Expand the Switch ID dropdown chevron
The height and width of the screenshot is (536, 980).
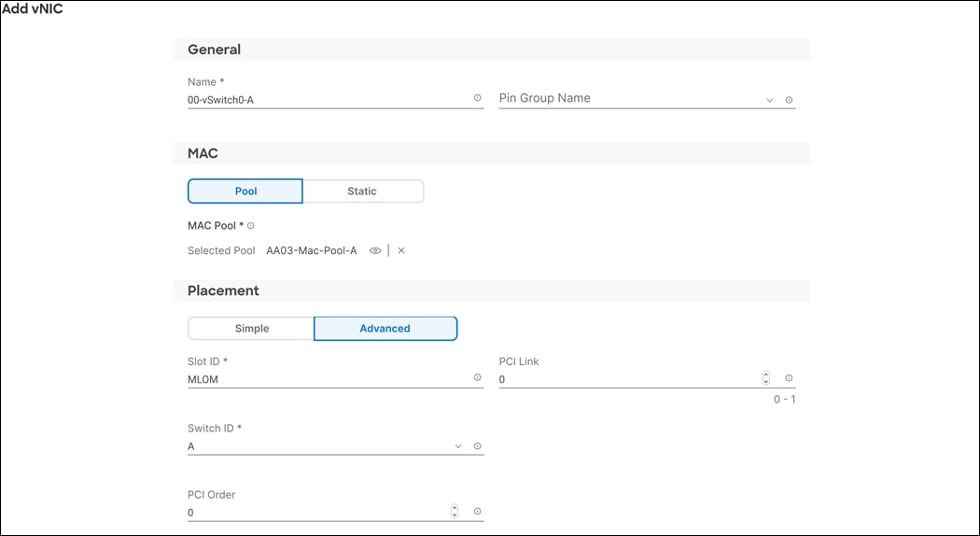pos(458,446)
